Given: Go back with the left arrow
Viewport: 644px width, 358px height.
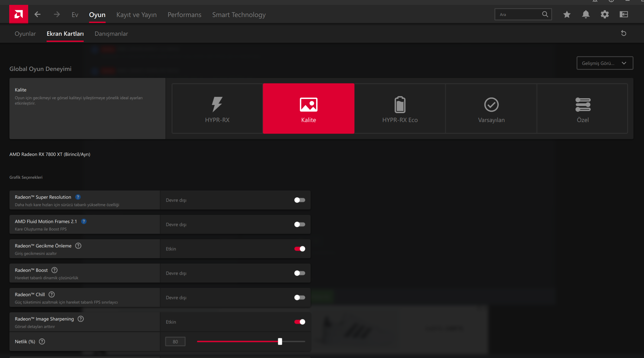Looking at the screenshot, I should click(x=37, y=14).
